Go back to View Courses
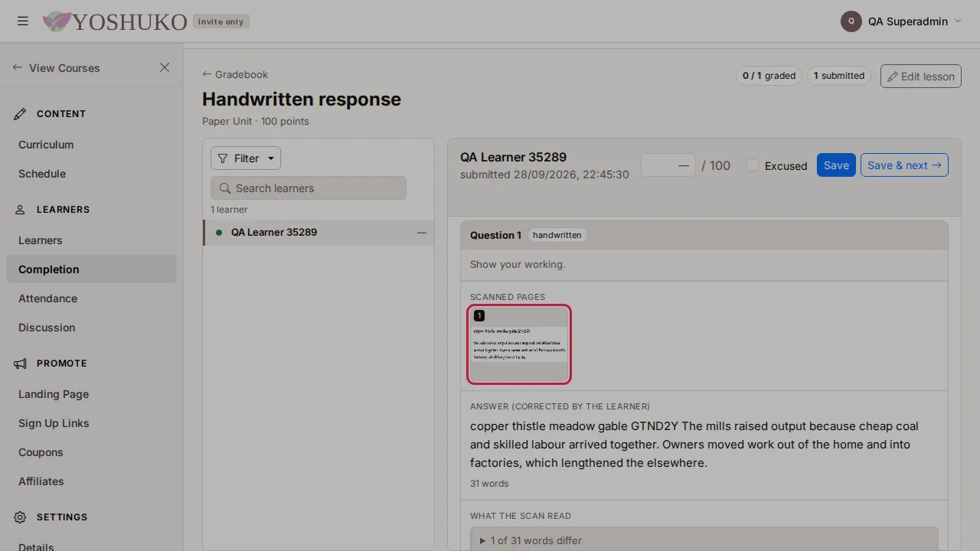The image size is (980, 551). (x=57, y=67)
